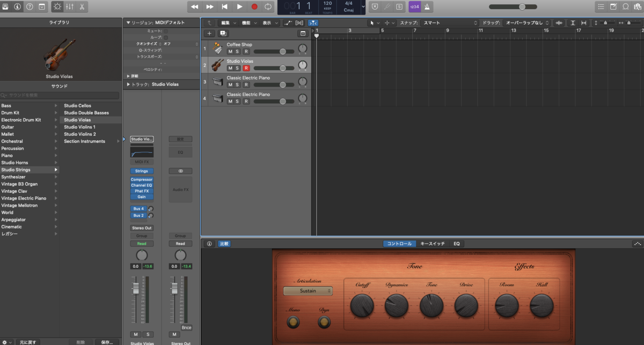644x345 pixels.
Task: Toggle Flex display button
Action: (299, 23)
